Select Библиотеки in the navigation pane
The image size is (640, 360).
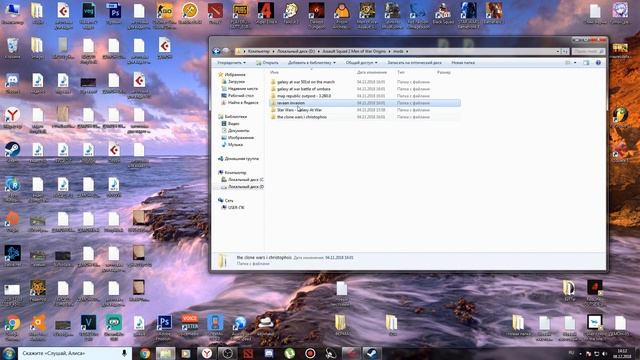click(x=236, y=117)
